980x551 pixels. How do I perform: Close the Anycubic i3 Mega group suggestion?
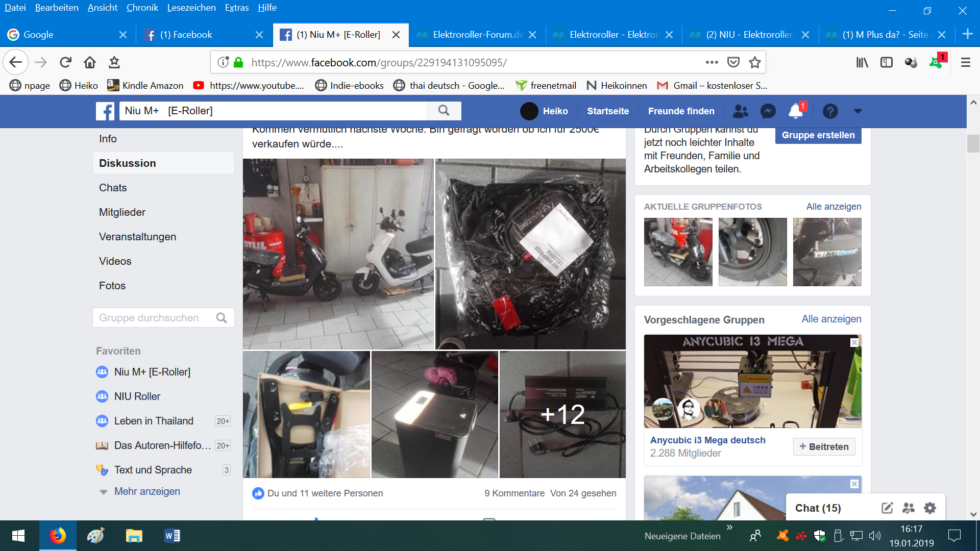pyautogui.click(x=854, y=343)
